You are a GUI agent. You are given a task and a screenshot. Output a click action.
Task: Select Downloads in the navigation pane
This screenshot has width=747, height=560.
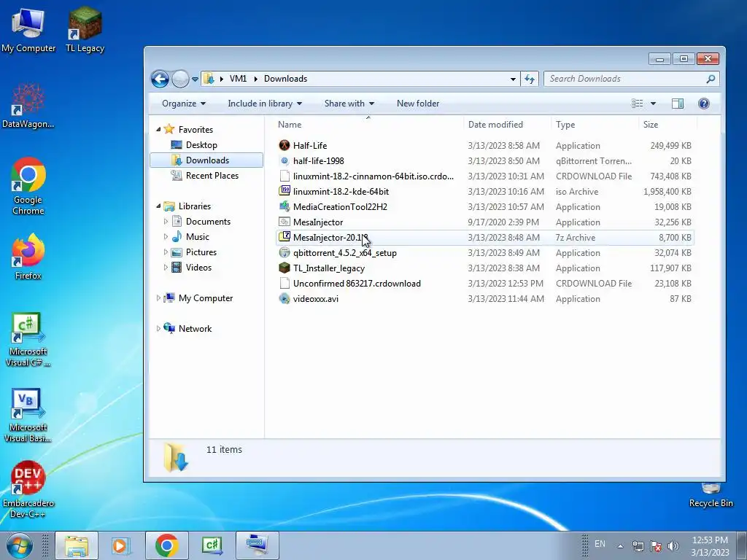pyautogui.click(x=206, y=160)
